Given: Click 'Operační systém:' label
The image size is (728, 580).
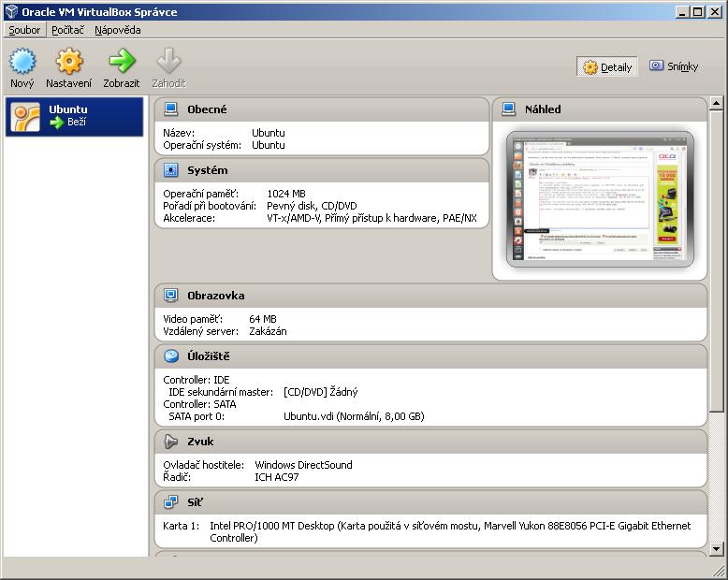Looking at the screenshot, I should [x=202, y=145].
